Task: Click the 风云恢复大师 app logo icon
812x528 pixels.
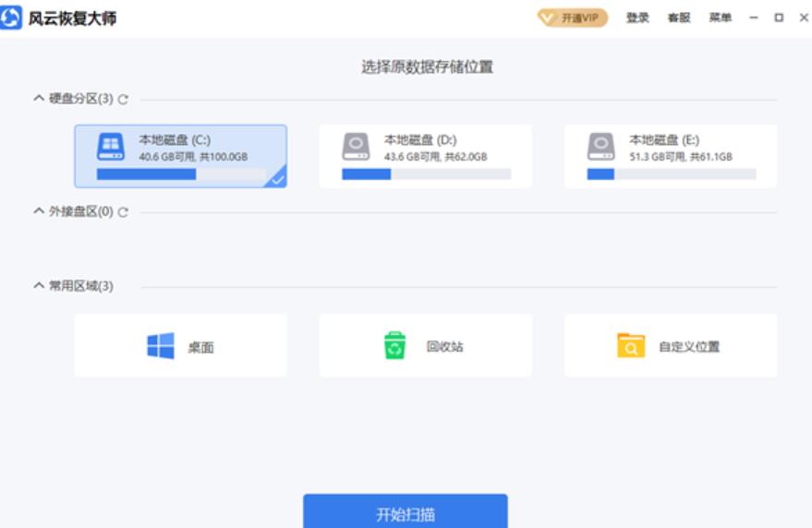Action: [10, 18]
